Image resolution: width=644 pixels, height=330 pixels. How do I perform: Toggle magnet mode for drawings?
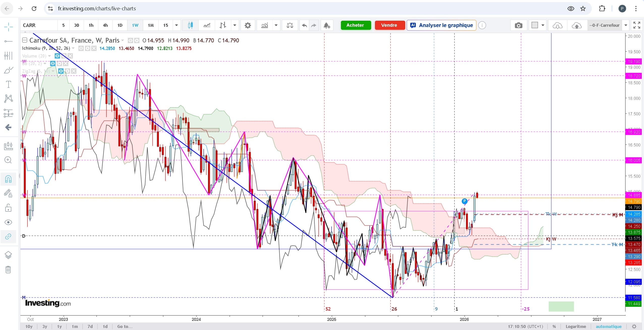pos(8,179)
